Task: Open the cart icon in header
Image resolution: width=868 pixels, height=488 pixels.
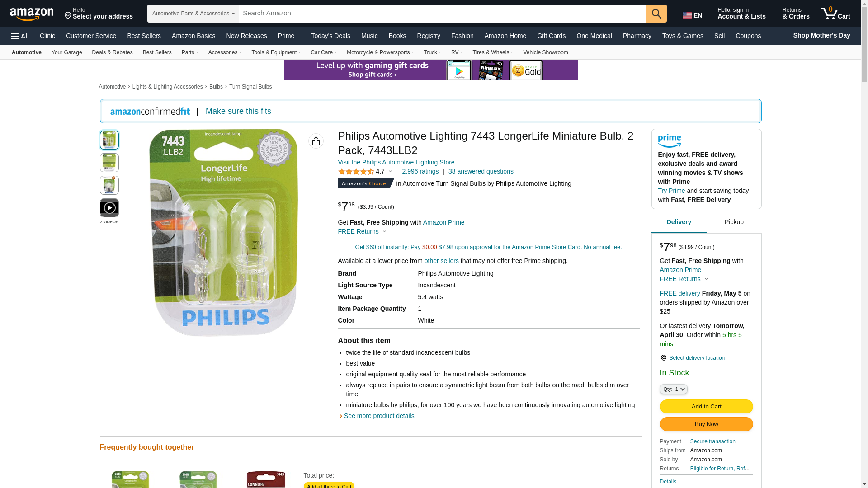Action: tap(835, 14)
